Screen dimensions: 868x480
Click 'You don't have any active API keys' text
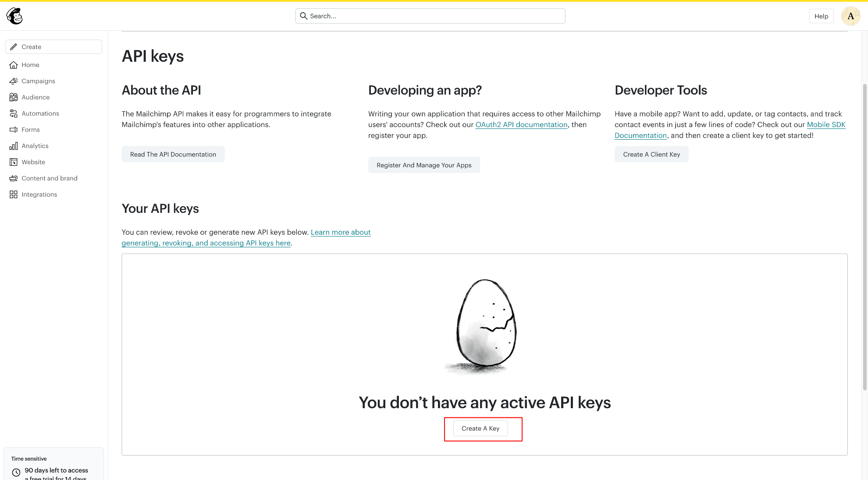coord(484,402)
